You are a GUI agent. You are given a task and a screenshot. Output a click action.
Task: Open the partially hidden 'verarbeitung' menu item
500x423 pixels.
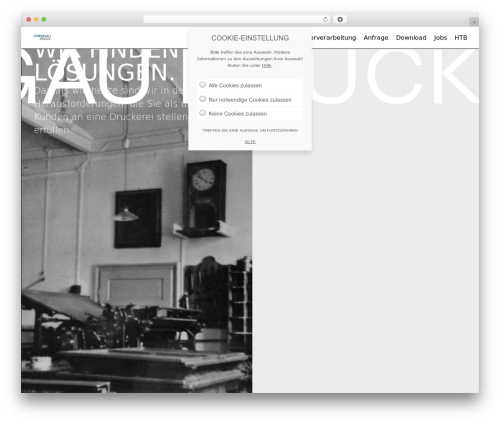[x=334, y=38]
